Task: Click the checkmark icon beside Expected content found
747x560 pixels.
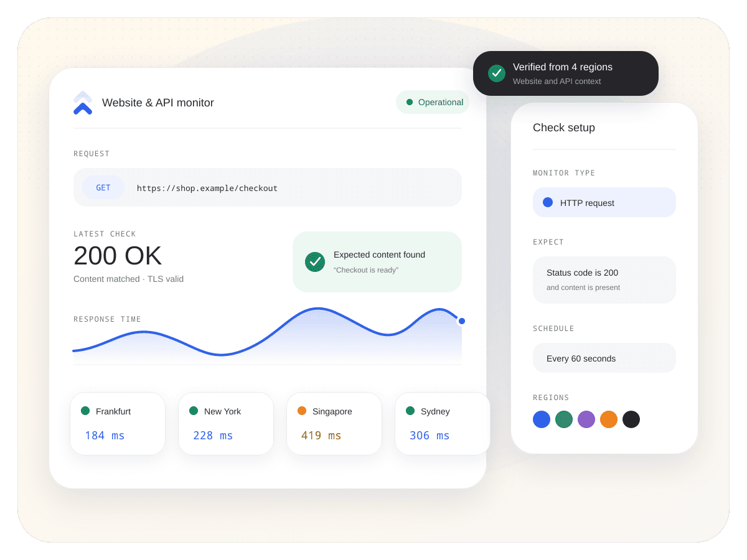Action: tap(315, 262)
